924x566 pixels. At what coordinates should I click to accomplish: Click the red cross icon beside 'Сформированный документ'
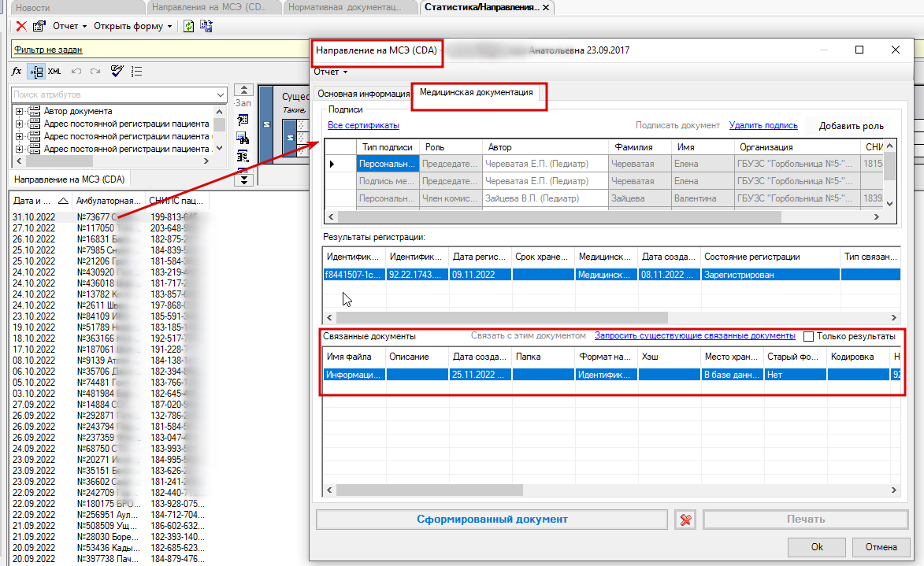click(x=685, y=520)
